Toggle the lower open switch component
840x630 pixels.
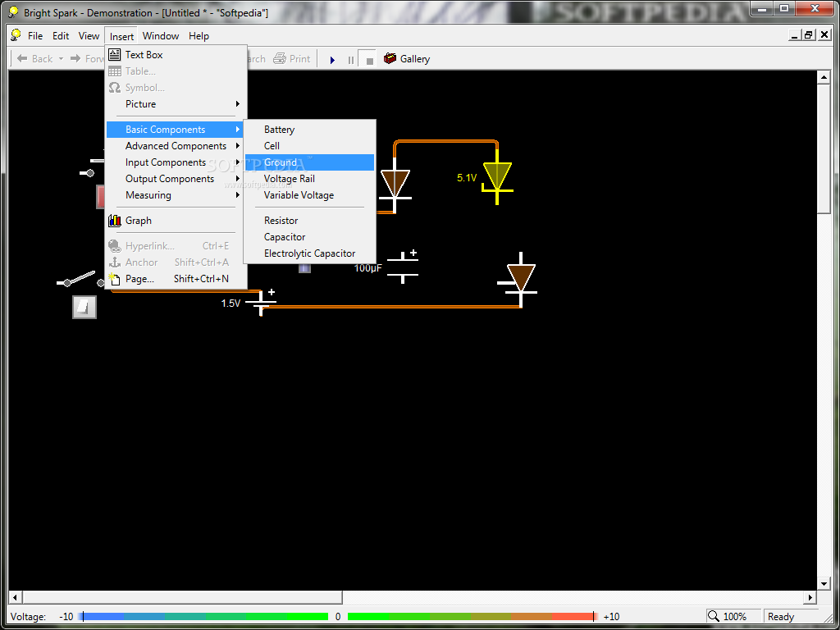pos(80,280)
